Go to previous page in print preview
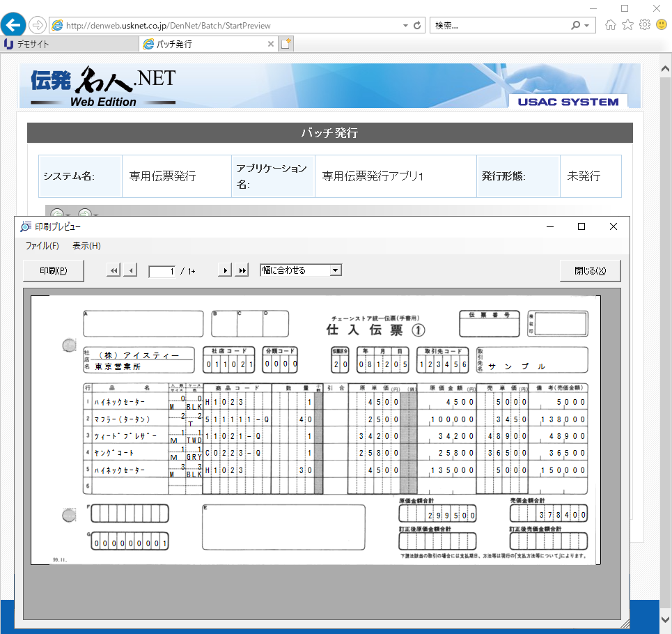672x634 pixels. pyautogui.click(x=130, y=270)
